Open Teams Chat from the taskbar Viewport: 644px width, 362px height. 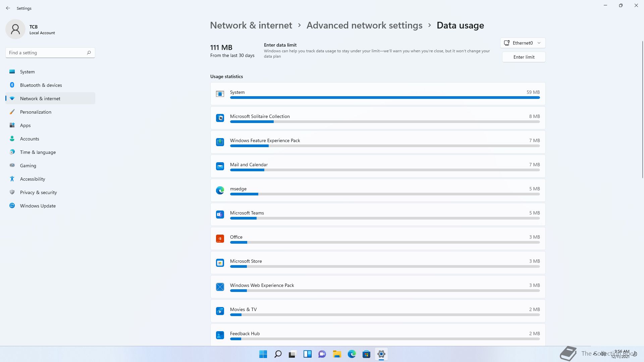322,354
